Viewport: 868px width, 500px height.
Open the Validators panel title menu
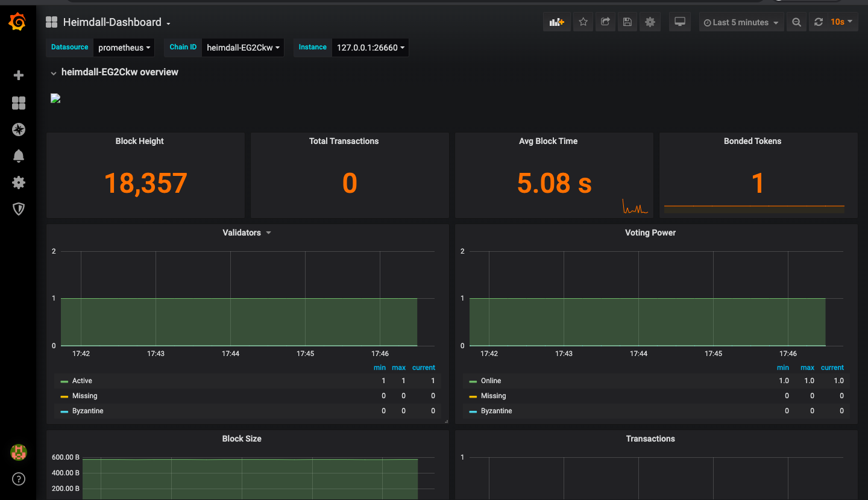[x=247, y=233]
